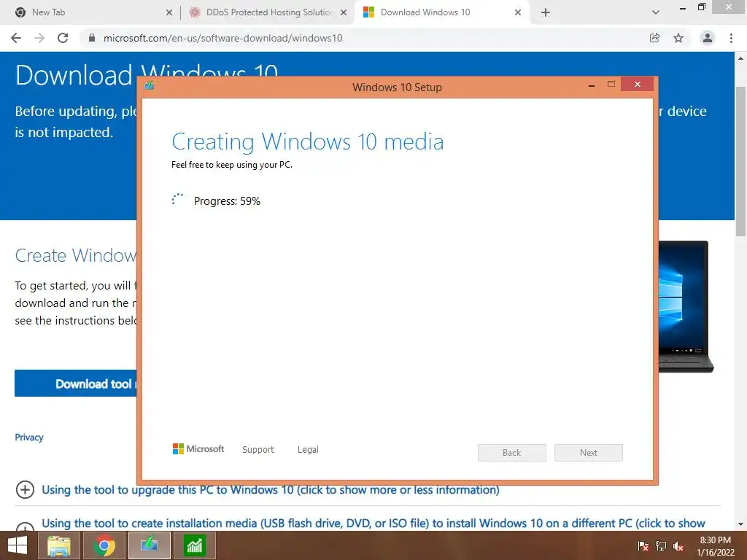Close the DDoS Protected Hosting tab
747x560 pixels.
tap(344, 12)
